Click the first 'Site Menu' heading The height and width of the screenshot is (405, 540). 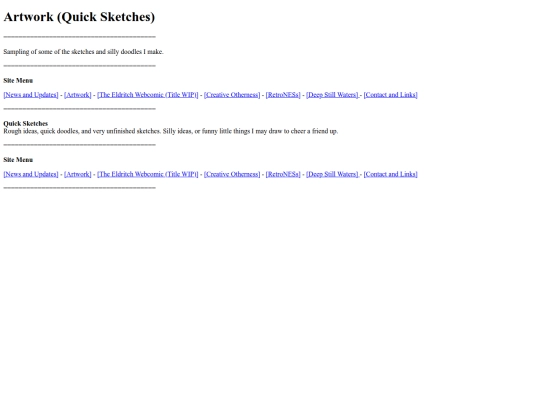point(18,81)
